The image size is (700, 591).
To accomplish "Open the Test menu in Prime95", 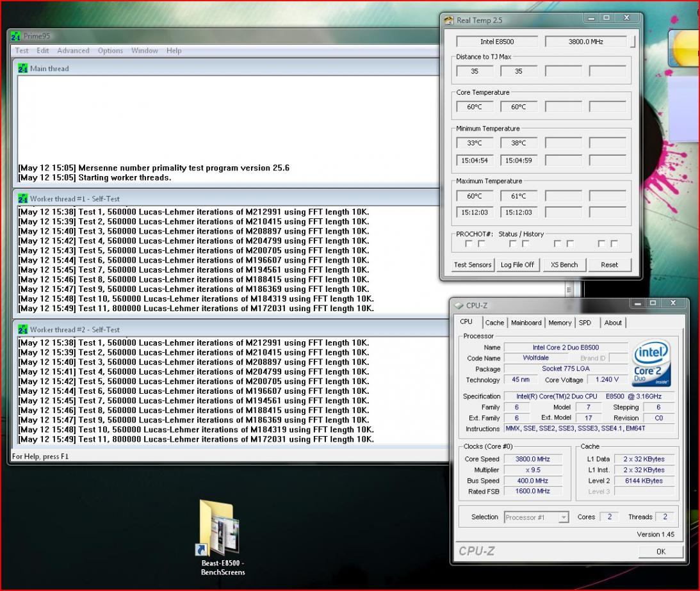I will click(x=21, y=51).
